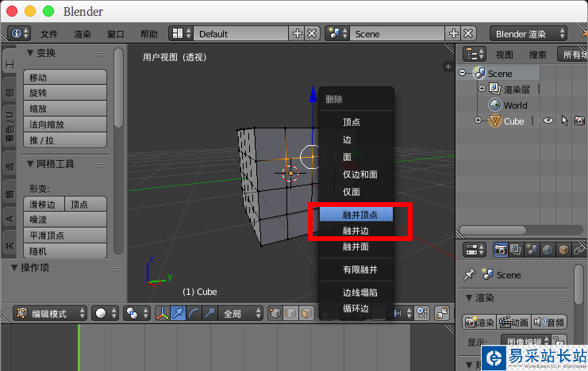
Task: Toggle absolute grid snap icon
Action: [422, 313]
